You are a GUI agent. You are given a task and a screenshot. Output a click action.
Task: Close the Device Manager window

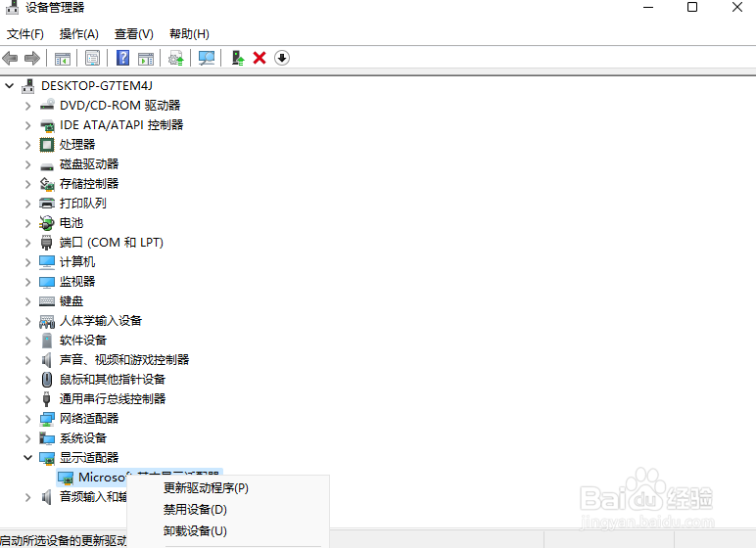[737, 7]
